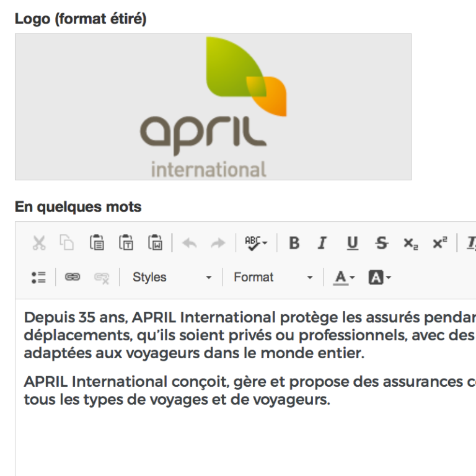Click the Insert link chain icon

click(73, 277)
